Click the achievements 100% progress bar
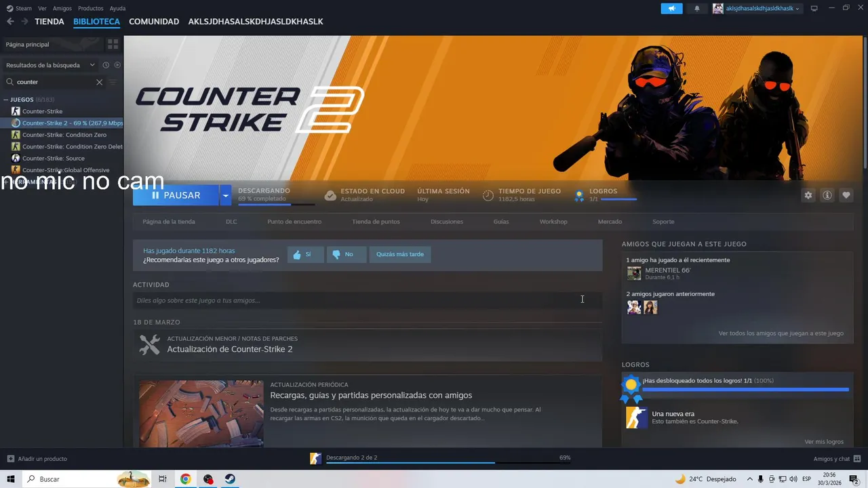 click(x=745, y=390)
